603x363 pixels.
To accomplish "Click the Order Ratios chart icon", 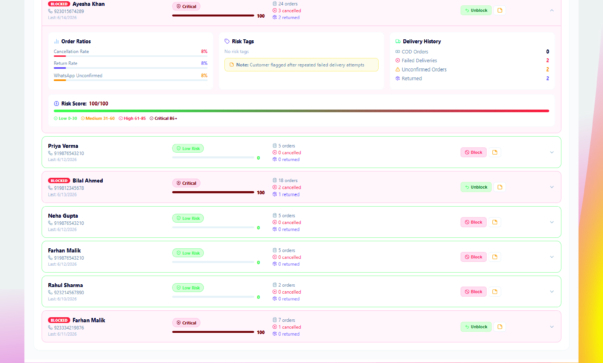I will [57, 41].
